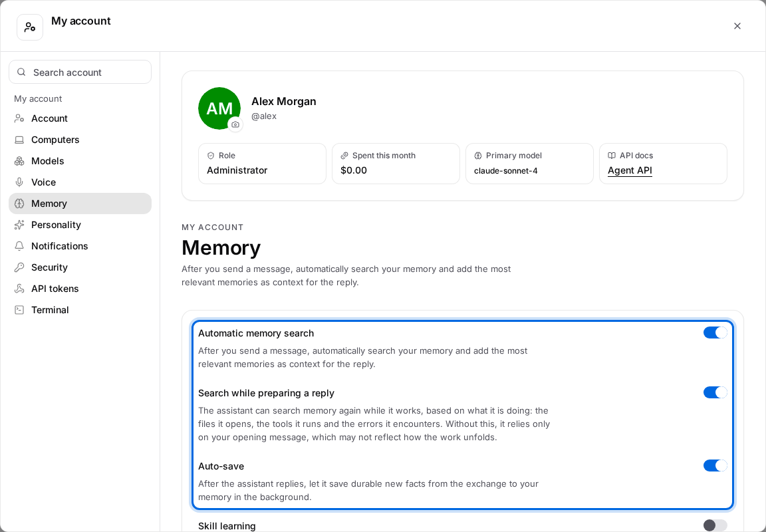Go to the Computers section
The height and width of the screenshot is (532, 766).
coord(80,140)
